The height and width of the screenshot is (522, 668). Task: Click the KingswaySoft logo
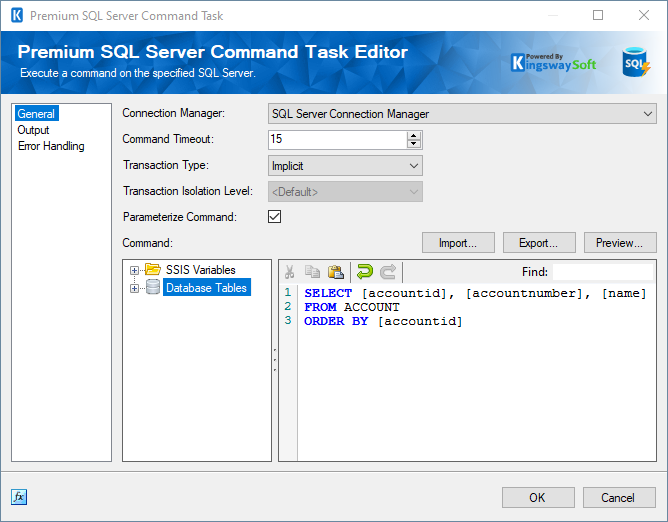(x=553, y=63)
